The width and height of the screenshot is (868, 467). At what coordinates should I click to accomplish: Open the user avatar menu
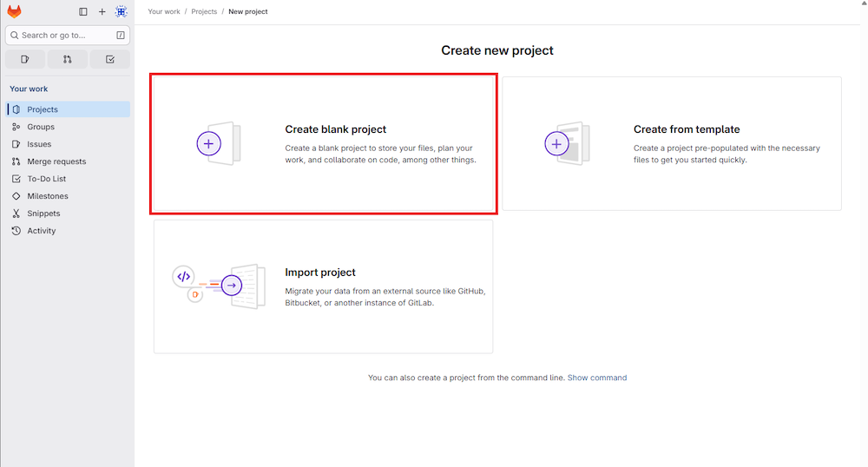(122, 11)
